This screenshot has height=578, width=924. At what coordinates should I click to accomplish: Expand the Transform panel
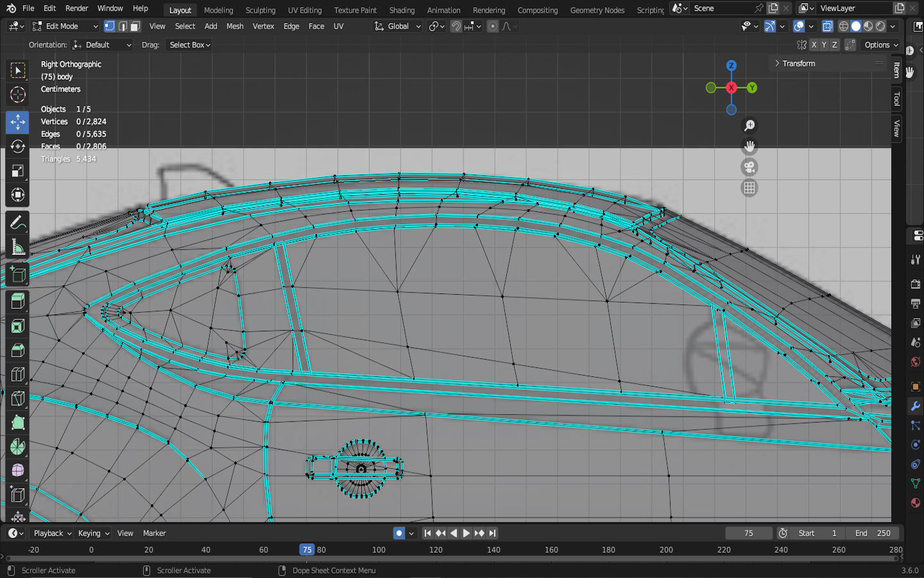tap(798, 64)
